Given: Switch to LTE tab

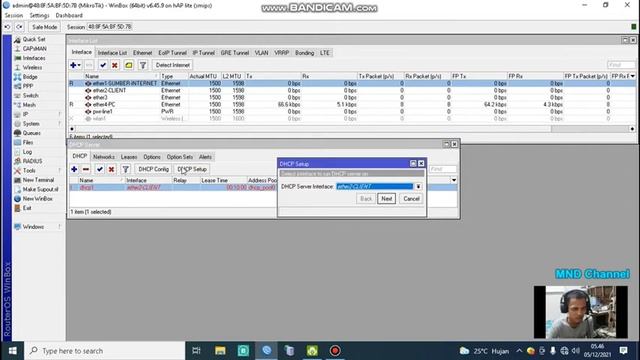Looking at the screenshot, I should 324,53.
